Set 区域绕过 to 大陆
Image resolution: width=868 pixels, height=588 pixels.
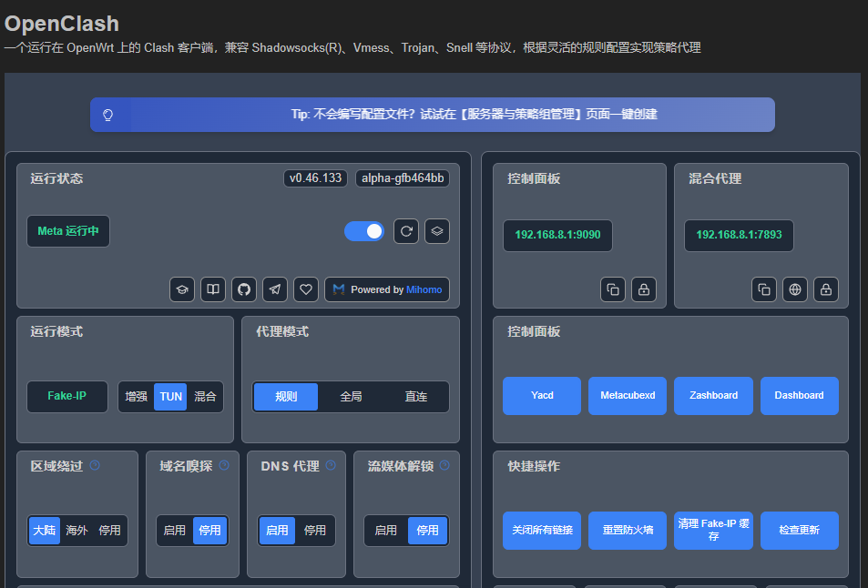pyautogui.click(x=45, y=531)
